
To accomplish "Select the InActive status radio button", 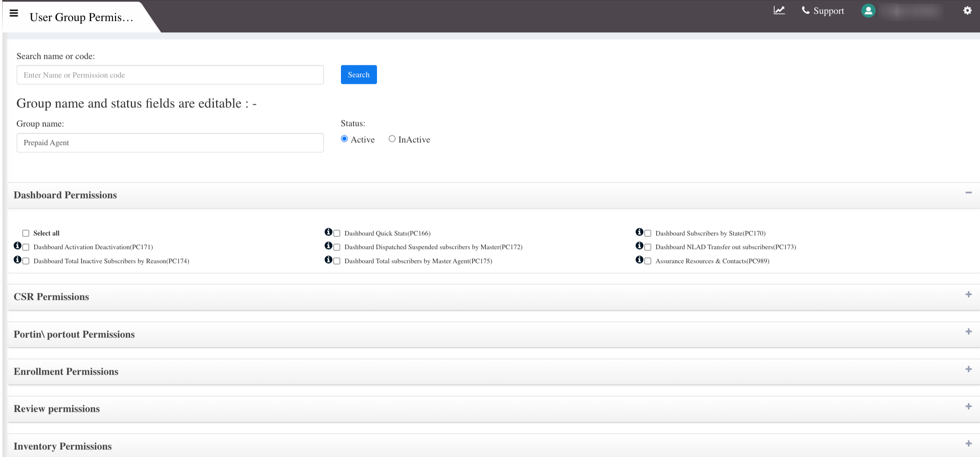I will click(x=392, y=139).
